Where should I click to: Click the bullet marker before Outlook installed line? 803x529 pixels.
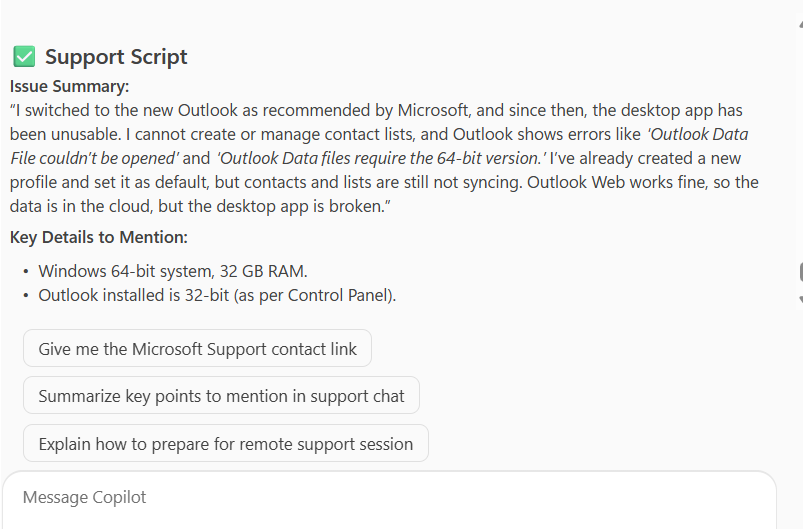point(26,295)
